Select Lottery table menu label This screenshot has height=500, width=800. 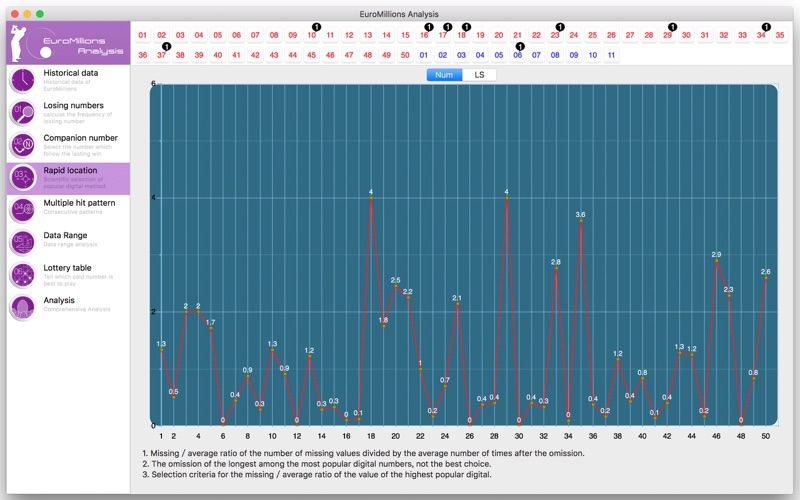[67, 268]
